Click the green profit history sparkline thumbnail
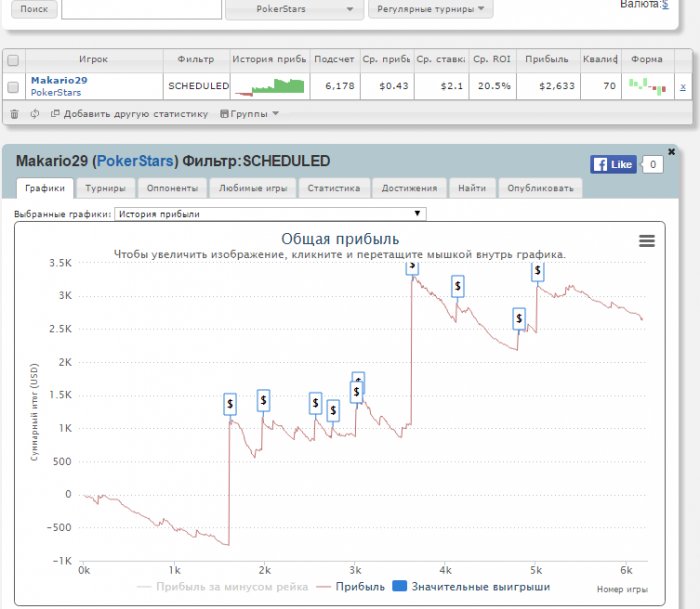The image size is (700, 609). 270,87
